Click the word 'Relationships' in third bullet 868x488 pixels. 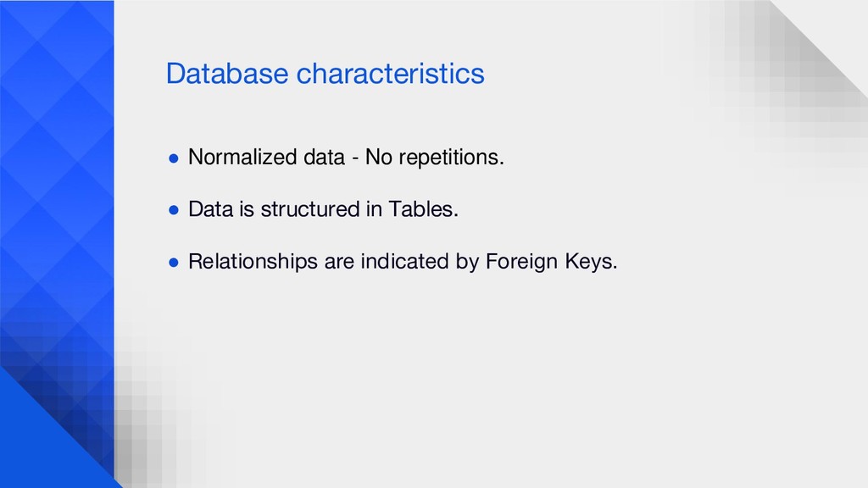tap(253, 261)
